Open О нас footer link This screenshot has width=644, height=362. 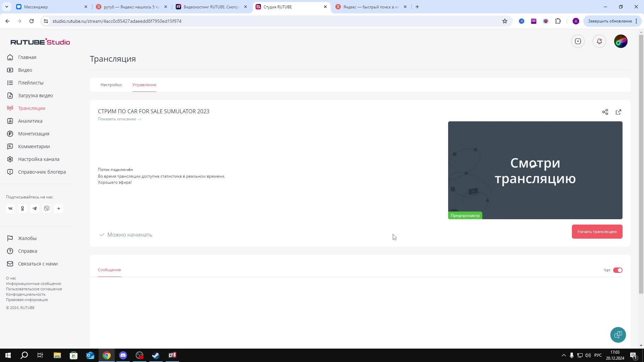pos(11,278)
